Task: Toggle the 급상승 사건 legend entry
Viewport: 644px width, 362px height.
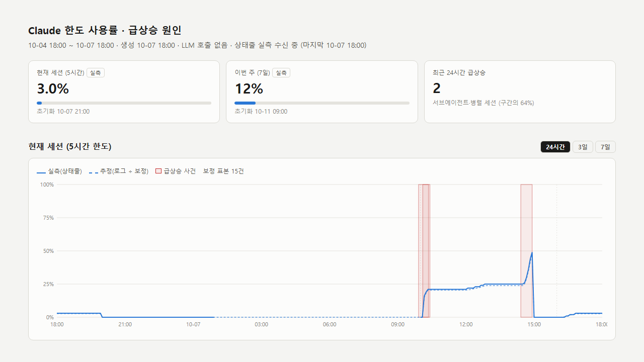Action: coord(176,171)
